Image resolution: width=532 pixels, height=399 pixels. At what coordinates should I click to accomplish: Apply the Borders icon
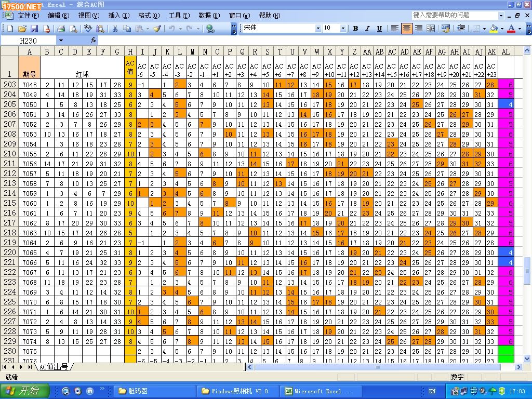point(476,29)
